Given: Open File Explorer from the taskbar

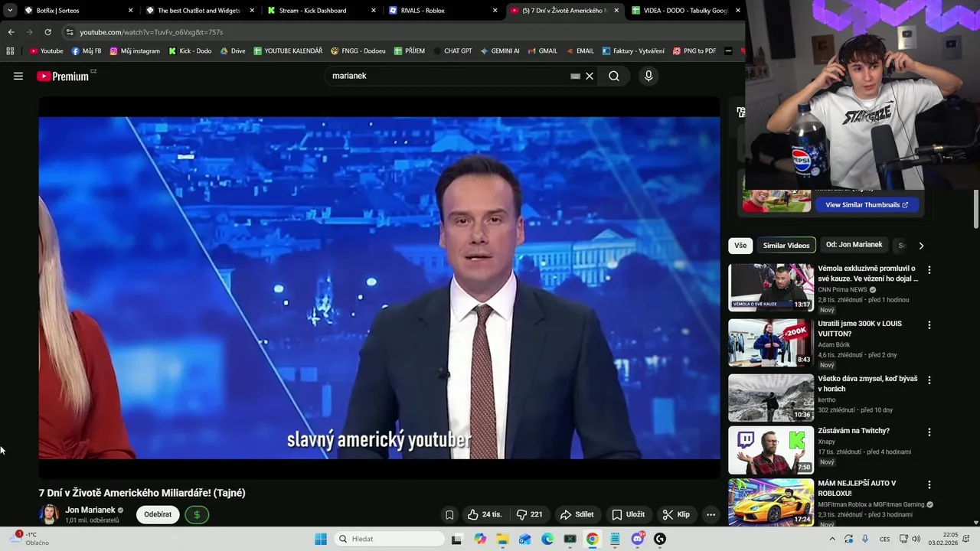Looking at the screenshot, I should 502,539.
